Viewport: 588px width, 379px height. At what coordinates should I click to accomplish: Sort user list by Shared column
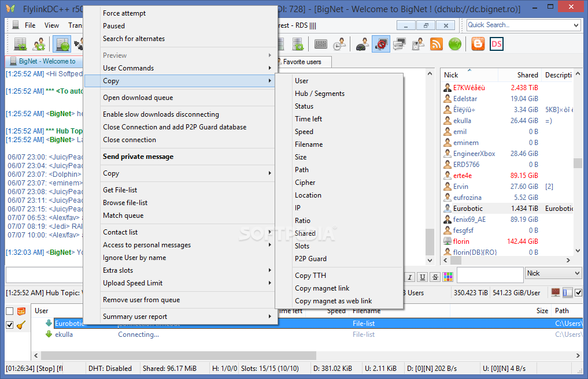(519, 75)
